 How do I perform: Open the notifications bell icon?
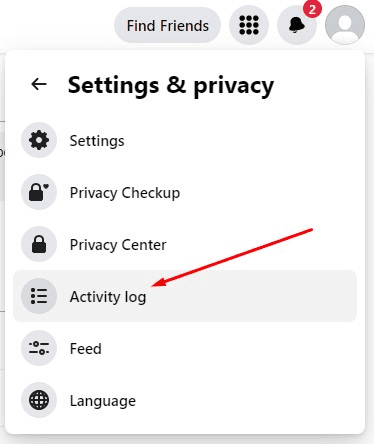297,25
